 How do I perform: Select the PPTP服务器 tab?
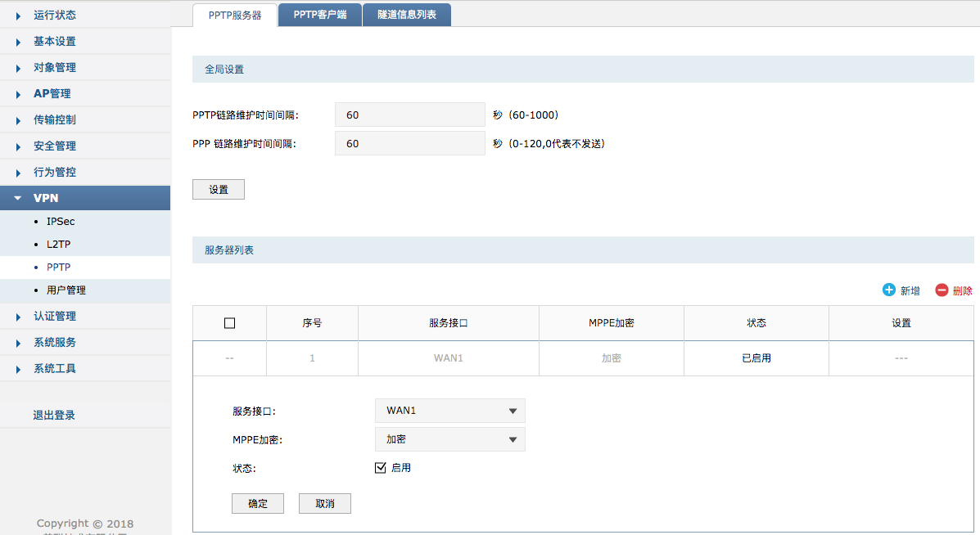[x=235, y=15]
